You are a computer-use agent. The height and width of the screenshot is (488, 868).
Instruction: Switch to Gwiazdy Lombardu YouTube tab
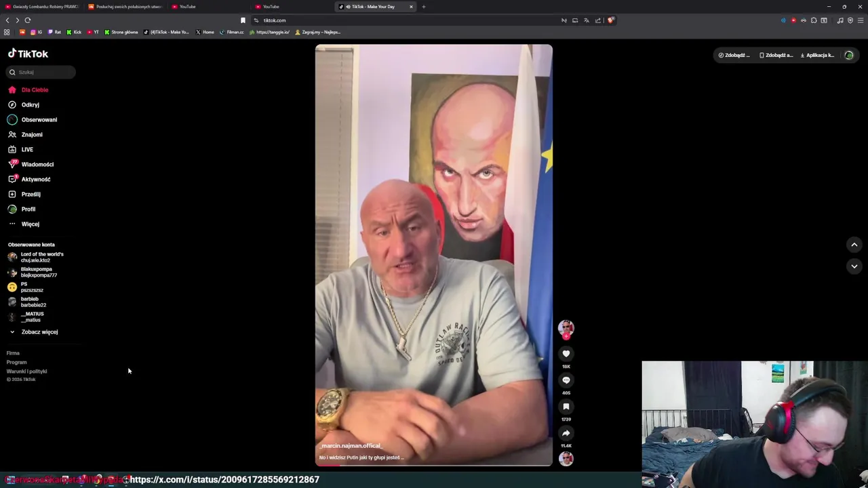point(42,7)
